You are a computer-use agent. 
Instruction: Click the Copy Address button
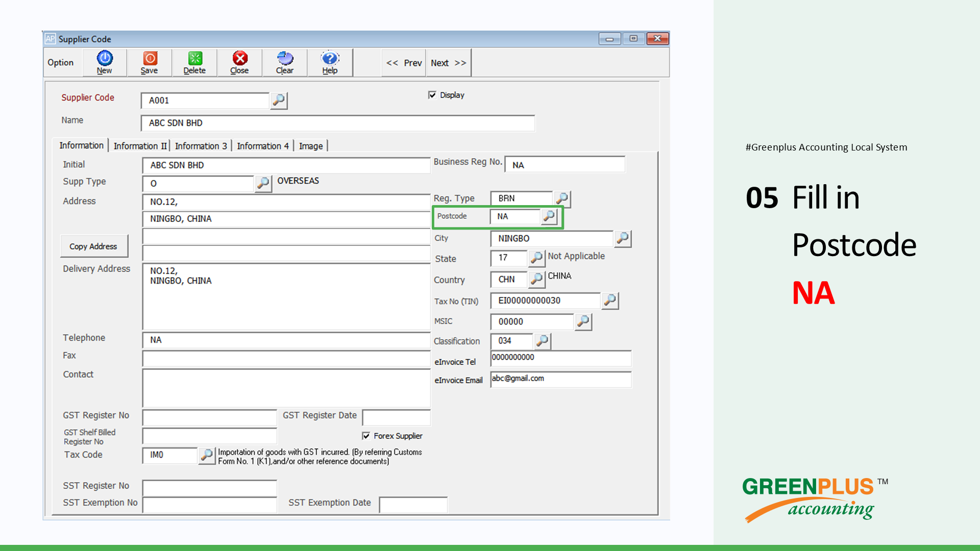pyautogui.click(x=93, y=246)
